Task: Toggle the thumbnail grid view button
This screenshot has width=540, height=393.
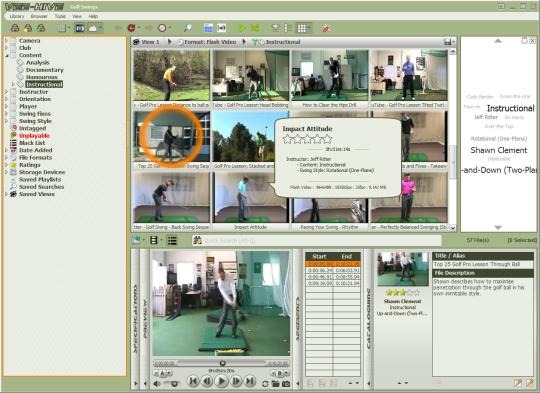Action: (302, 28)
